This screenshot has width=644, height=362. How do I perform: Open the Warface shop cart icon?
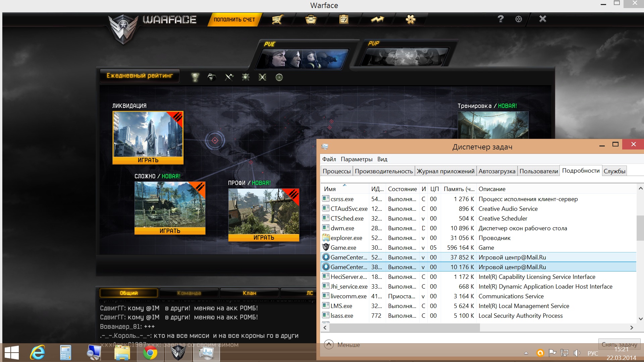pos(277,19)
